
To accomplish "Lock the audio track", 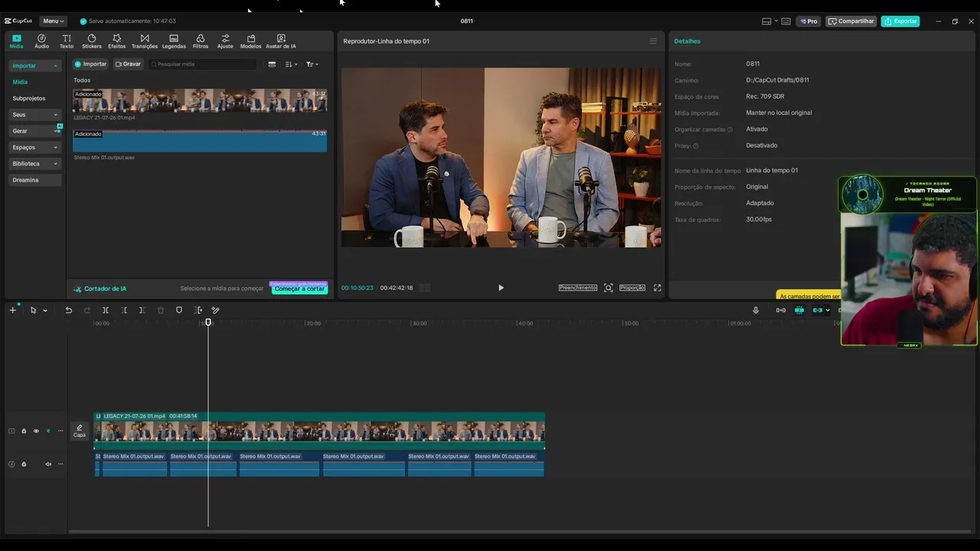I will 24,464.
